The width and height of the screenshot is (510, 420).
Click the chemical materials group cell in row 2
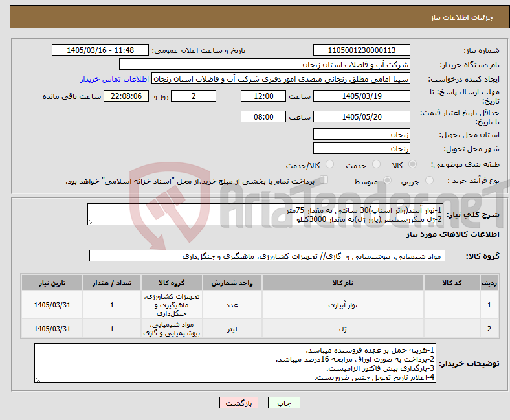(172, 329)
